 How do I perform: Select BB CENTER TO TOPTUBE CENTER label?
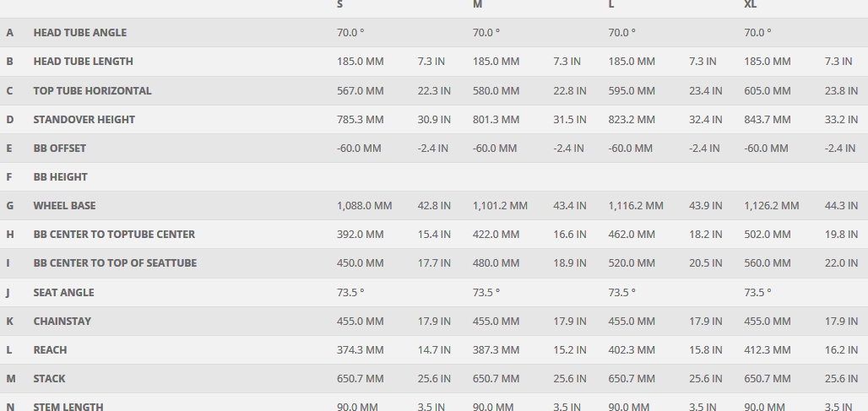click(x=114, y=235)
